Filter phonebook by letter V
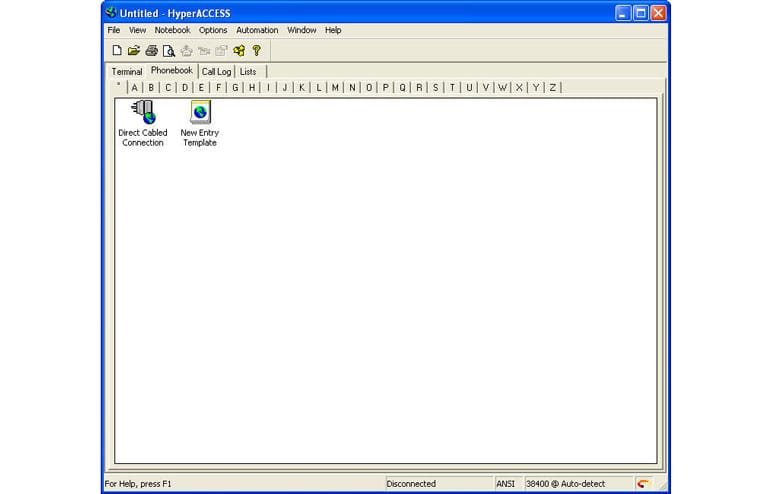The image size is (768, 494). coord(486,88)
